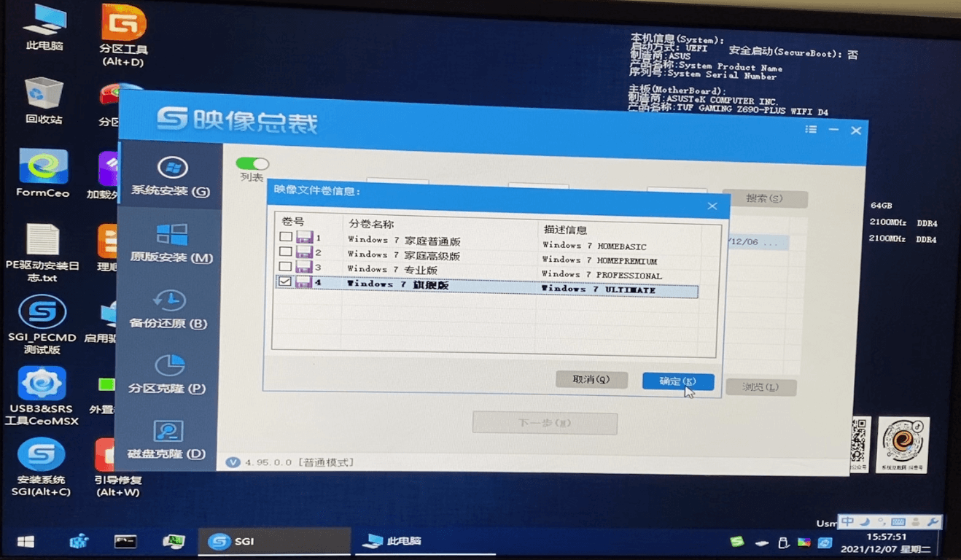This screenshot has height=560, width=961.
Task: Click 取消(Q) to cancel dialog
Action: (x=591, y=379)
